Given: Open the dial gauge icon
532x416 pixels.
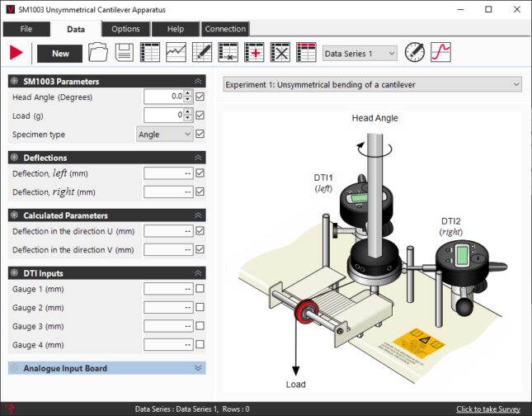Looking at the screenshot, I should pos(415,53).
